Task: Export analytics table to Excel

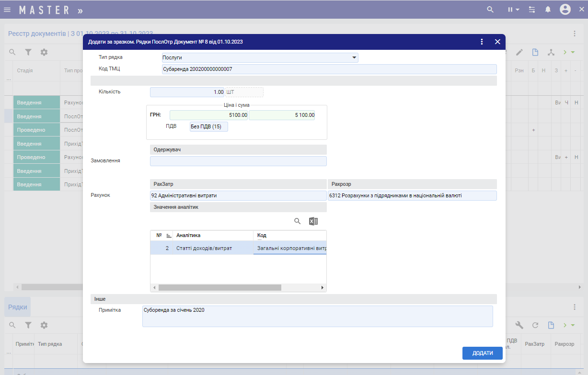Action: coord(313,221)
